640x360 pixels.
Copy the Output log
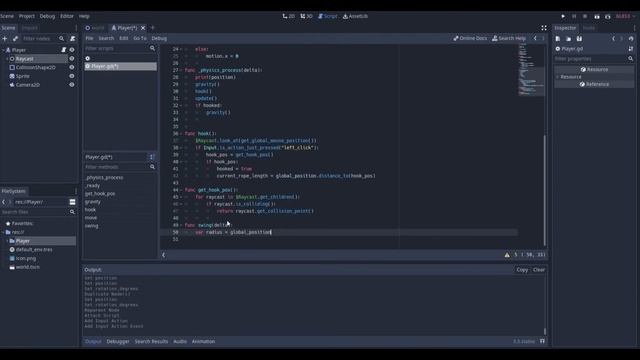point(522,270)
